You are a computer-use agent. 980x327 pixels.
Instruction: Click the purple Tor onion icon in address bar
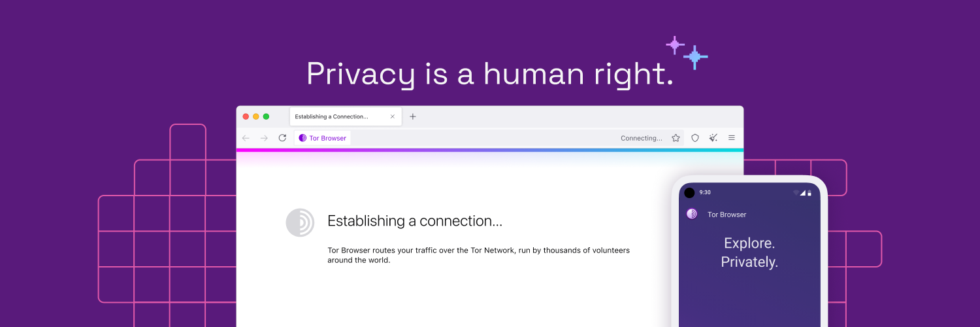(302, 138)
